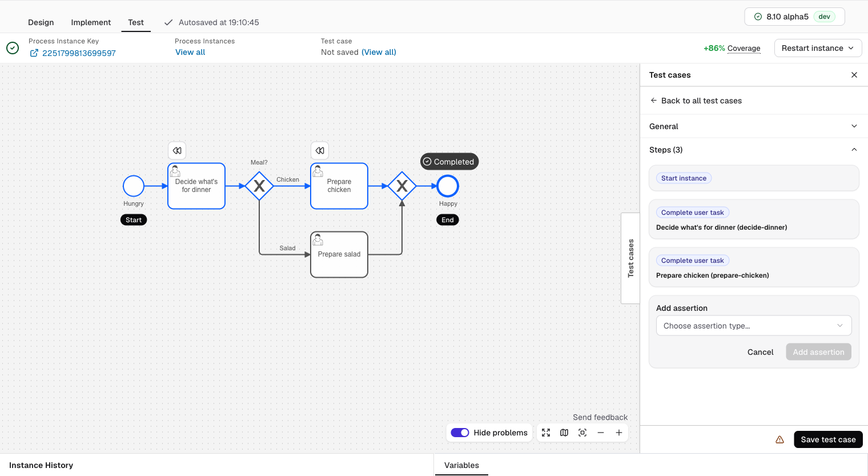Select the merging gateway before Happy event

[402, 186]
